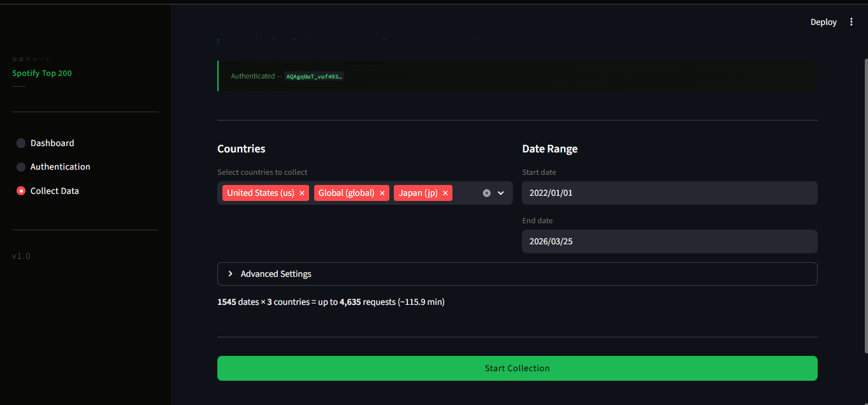Click the Spotify Top 200 title
Viewport: 868px width, 405px height.
pyautogui.click(x=42, y=73)
